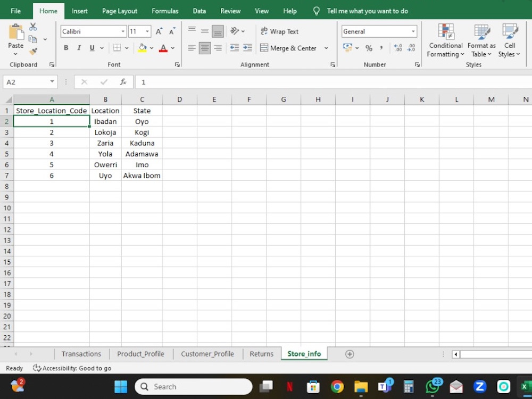The width and height of the screenshot is (532, 399).
Task: Toggle Center horizontal alignment
Action: click(x=205, y=48)
